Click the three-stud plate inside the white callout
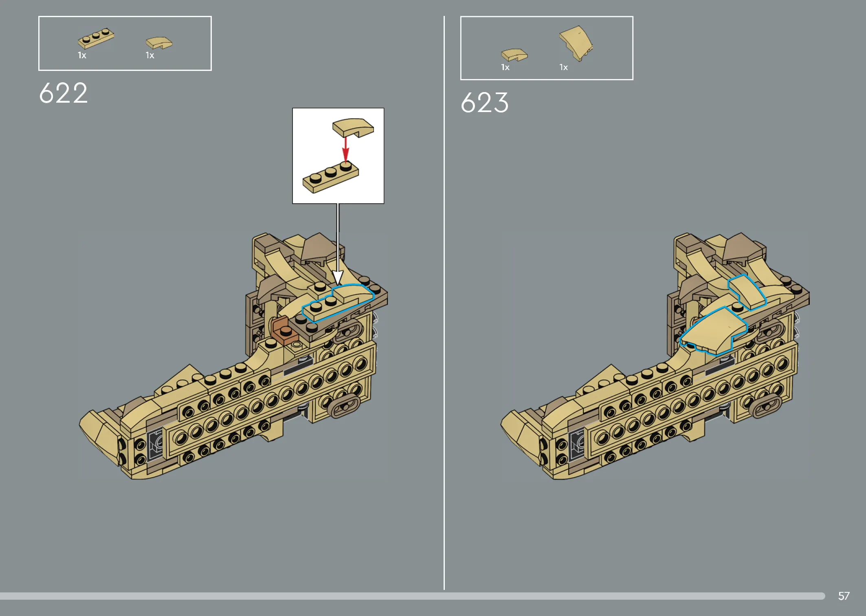Viewport: 866px width, 616px height. click(x=330, y=177)
